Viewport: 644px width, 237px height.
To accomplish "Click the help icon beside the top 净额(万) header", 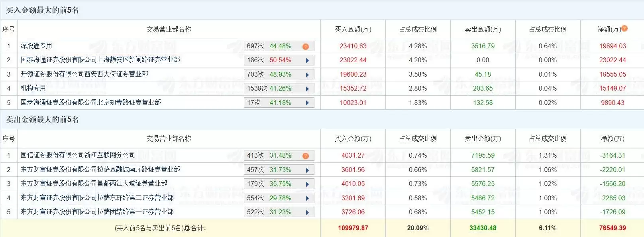I will 624,28.
